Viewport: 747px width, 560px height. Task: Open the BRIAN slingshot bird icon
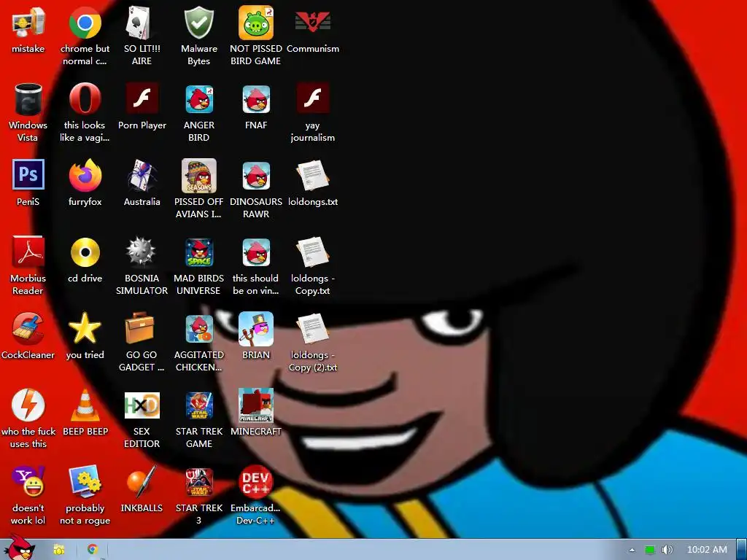click(256, 329)
